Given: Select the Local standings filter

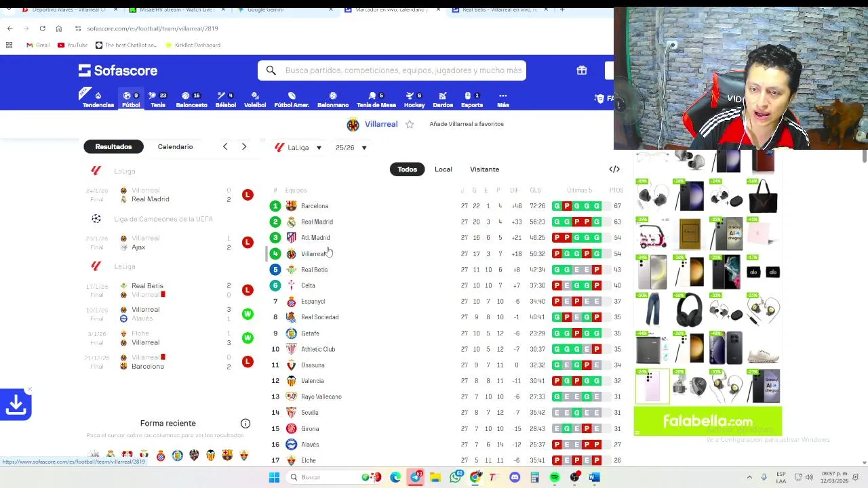Looking at the screenshot, I should (443, 169).
